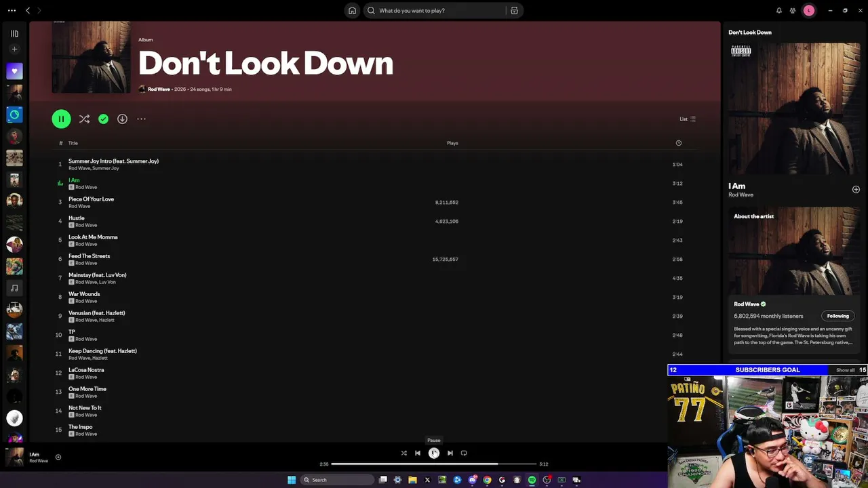Sort tracks by the Plays column header

coord(452,143)
